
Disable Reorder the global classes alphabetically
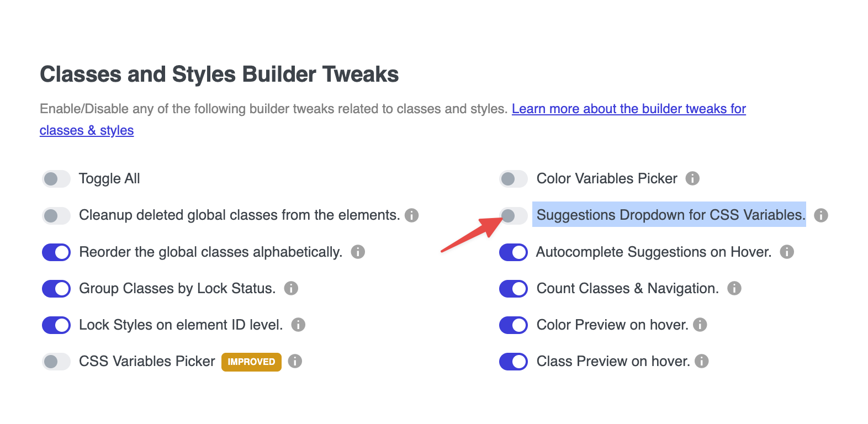click(x=56, y=252)
